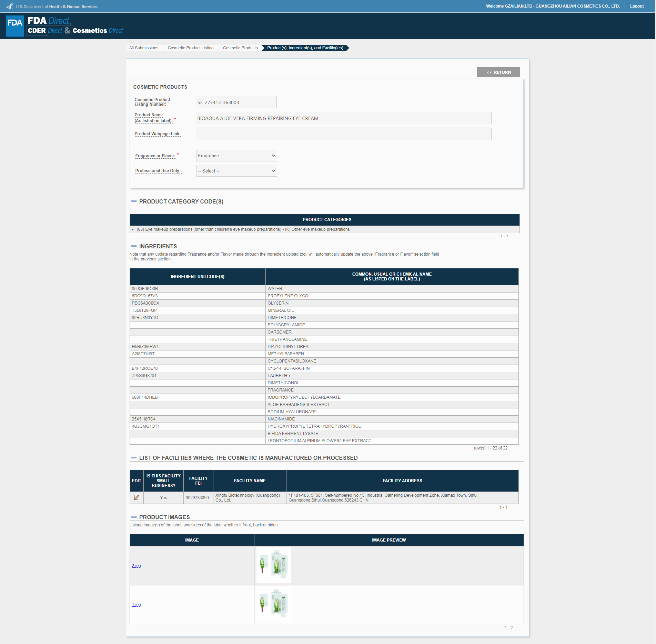Open the 2.jpg image link
The width and height of the screenshot is (656, 644).
tap(136, 566)
